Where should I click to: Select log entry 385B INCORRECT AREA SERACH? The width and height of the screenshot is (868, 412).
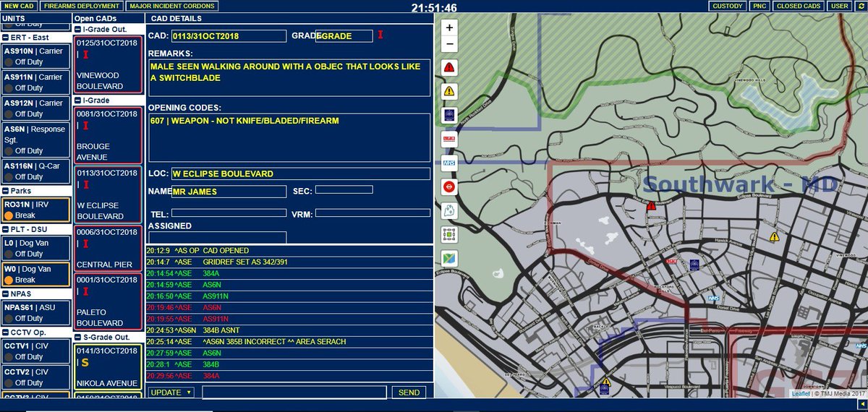coord(289,341)
